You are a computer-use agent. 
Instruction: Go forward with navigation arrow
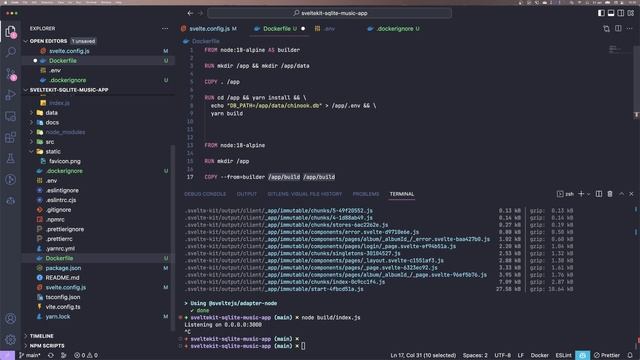tap(200, 13)
